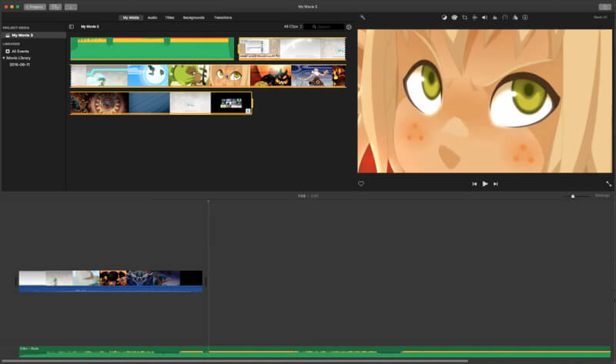The width and height of the screenshot is (616, 364).
Task: Select the green audio clip in browser
Action: [x=152, y=48]
